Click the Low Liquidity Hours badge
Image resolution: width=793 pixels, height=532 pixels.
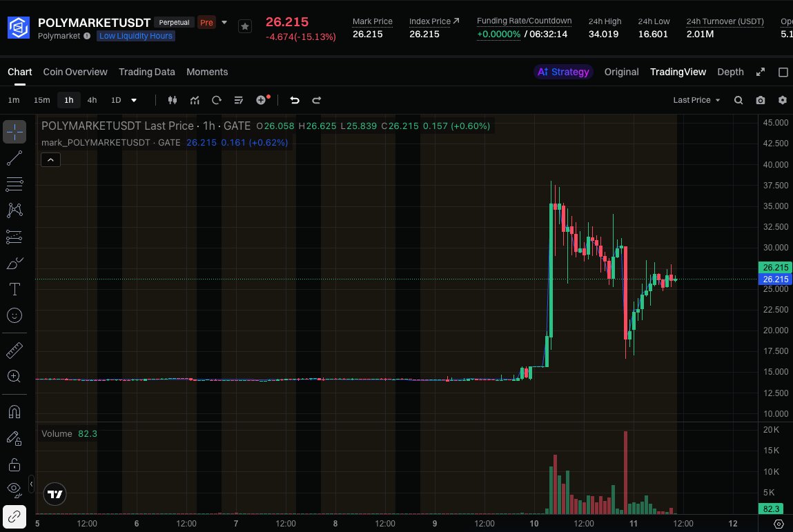(135, 36)
